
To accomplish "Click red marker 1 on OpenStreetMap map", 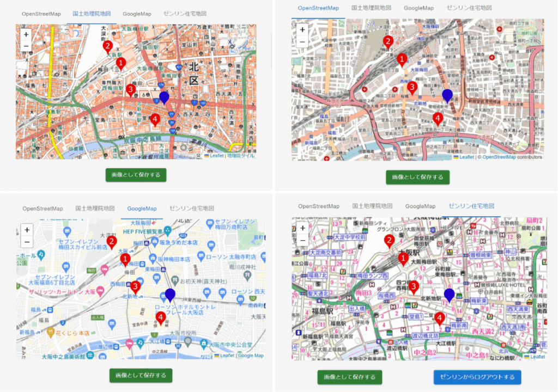I will [402, 60].
